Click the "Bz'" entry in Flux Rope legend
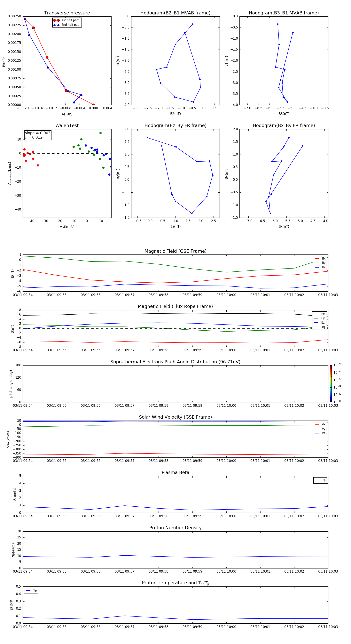Screen dimensions: 351x644 pyautogui.click(x=320, y=323)
